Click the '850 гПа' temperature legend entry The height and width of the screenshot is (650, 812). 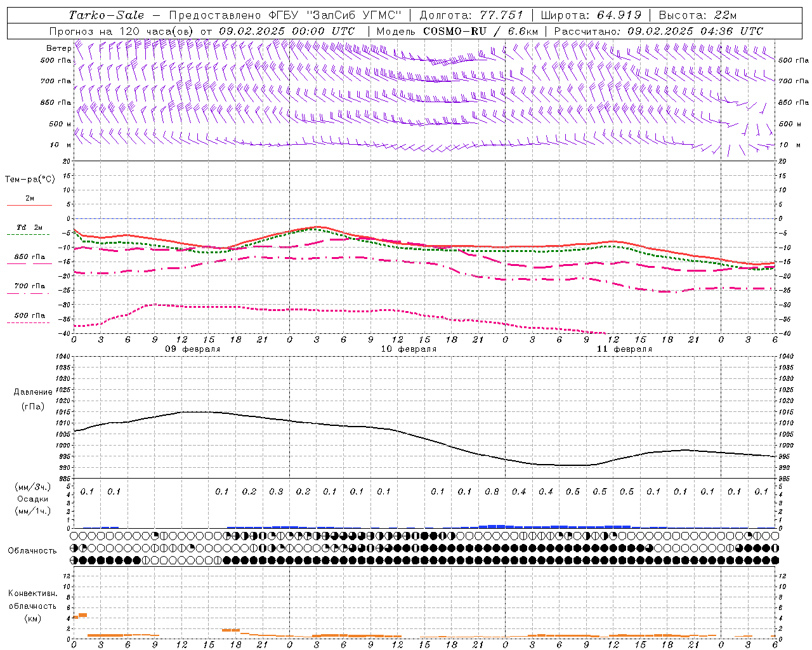tap(29, 257)
